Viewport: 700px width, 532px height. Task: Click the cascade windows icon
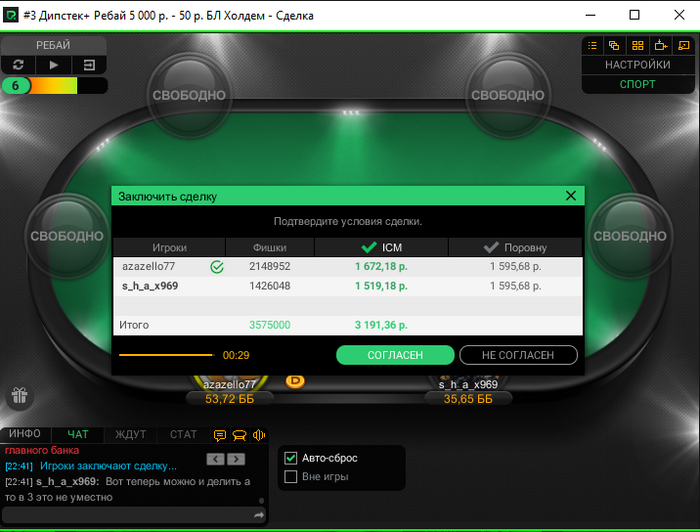pyautogui.click(x=614, y=46)
